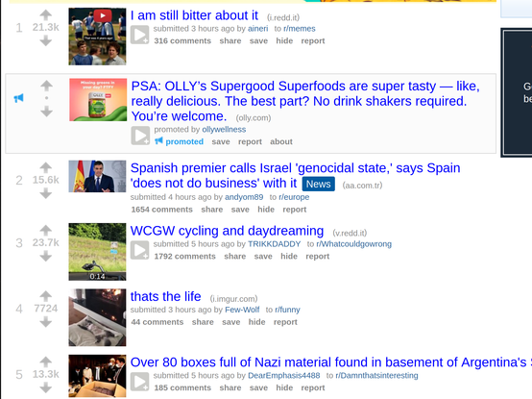The width and height of the screenshot is (532, 399).
Task: Expand the media preview on the bitter meme post
Action: (x=140, y=35)
